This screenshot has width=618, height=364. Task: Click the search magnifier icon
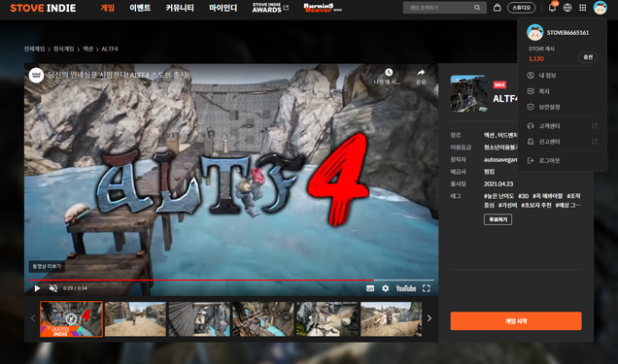click(477, 8)
